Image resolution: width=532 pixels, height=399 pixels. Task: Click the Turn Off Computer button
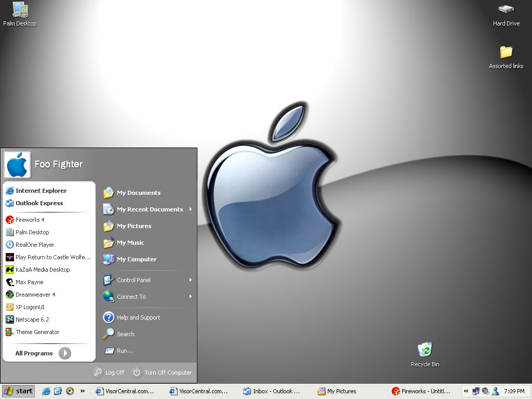tap(162, 373)
